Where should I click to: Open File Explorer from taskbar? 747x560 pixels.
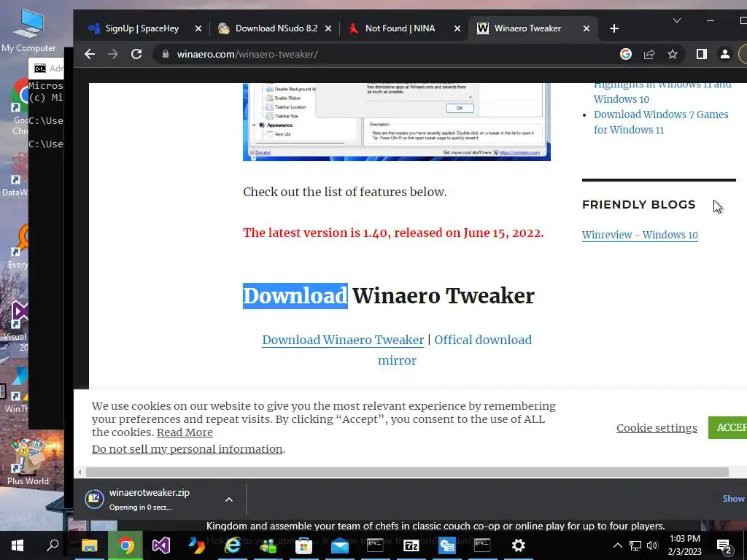(89, 545)
